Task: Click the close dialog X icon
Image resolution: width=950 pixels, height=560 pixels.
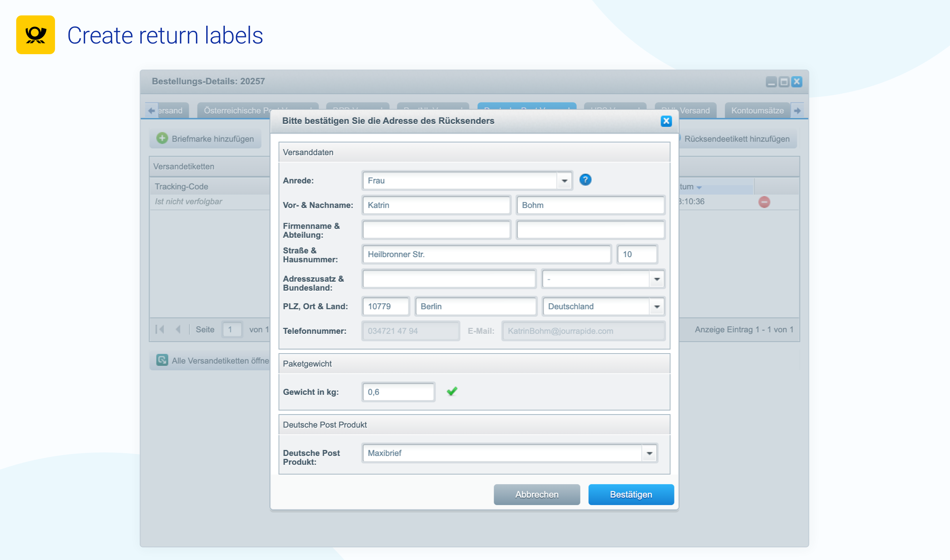Action: click(x=666, y=121)
